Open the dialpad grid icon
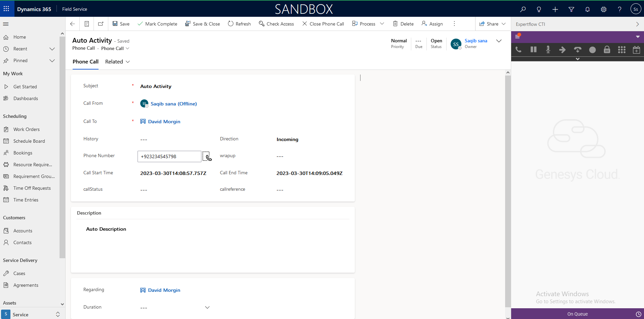 pos(621,50)
